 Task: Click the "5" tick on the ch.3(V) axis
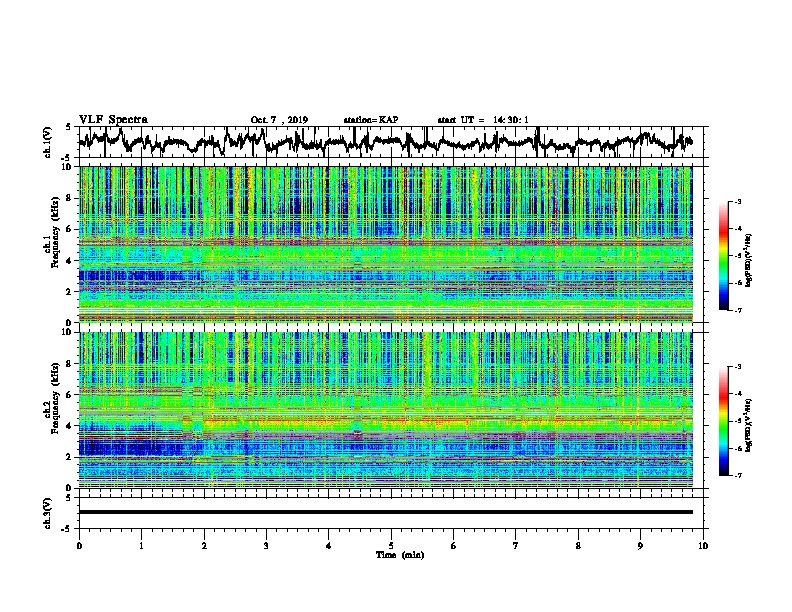coord(68,498)
